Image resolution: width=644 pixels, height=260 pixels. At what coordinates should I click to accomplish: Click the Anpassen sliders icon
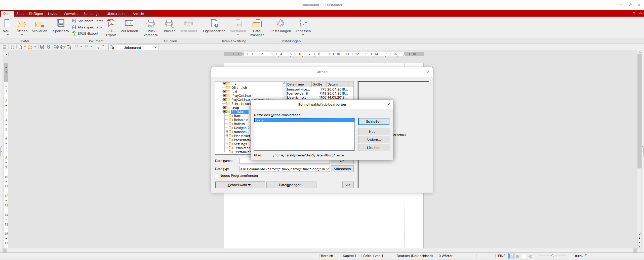(303, 23)
